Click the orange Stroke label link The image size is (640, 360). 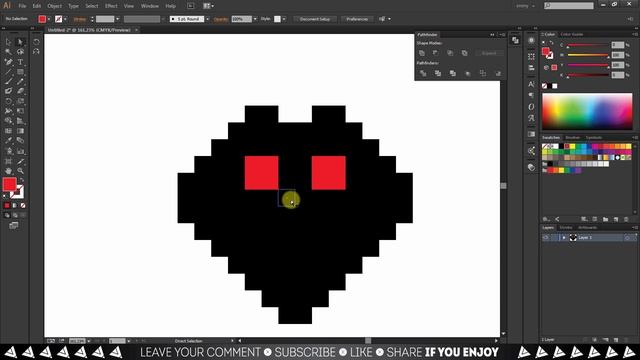point(80,19)
